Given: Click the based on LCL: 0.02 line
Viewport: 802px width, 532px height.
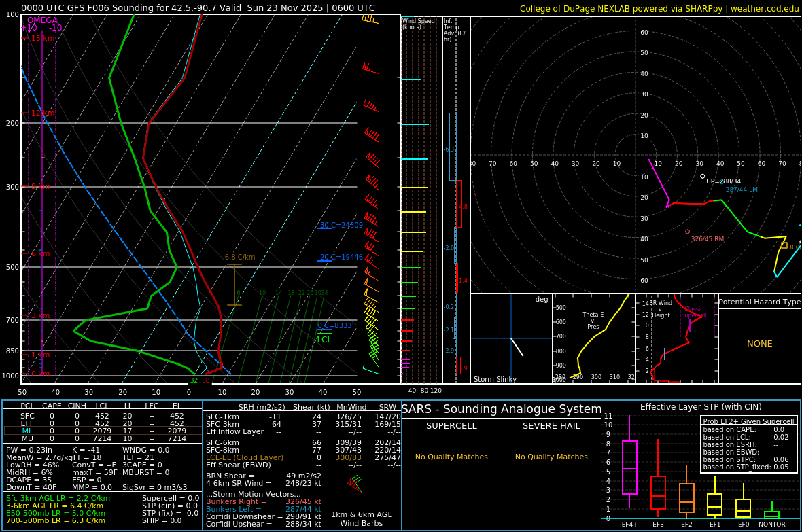Looking at the screenshot, I should [x=746, y=438].
